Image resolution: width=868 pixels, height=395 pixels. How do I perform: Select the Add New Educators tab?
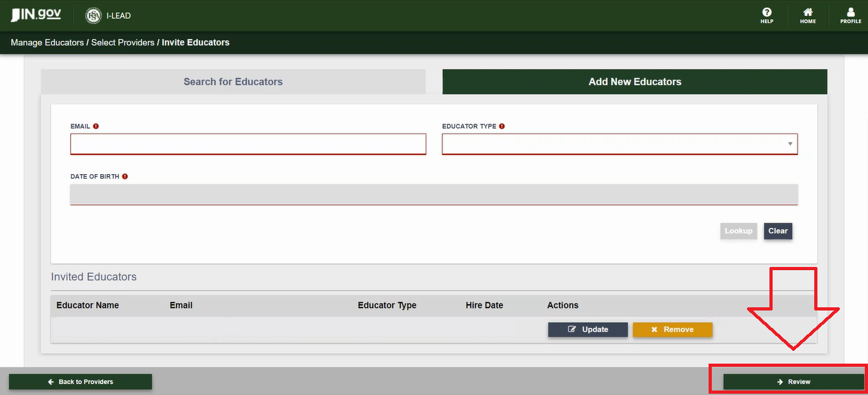pyautogui.click(x=634, y=82)
